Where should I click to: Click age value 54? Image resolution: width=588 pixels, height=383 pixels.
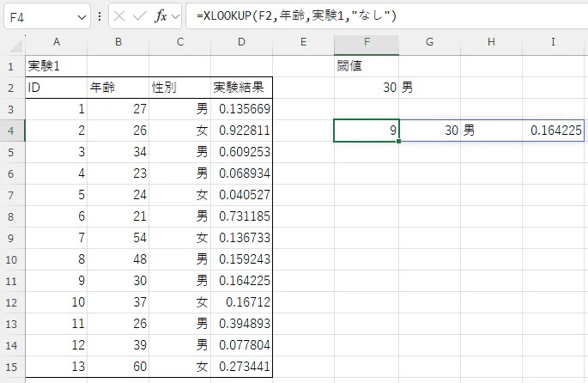point(118,238)
